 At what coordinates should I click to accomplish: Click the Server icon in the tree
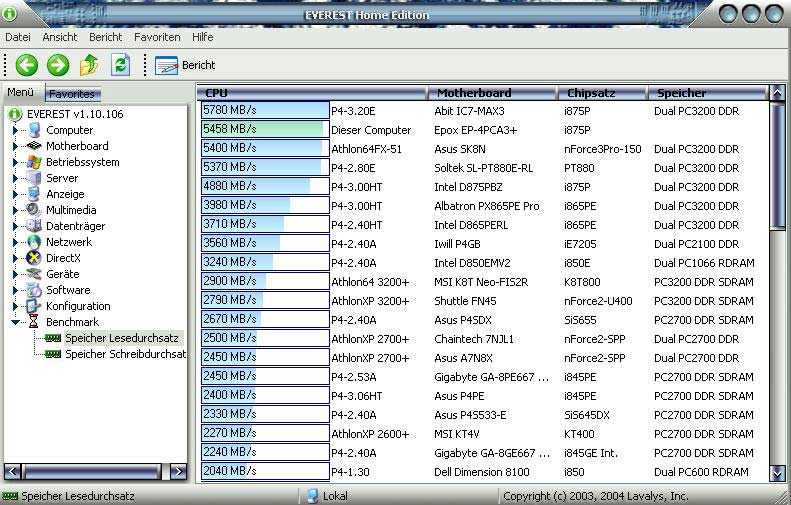click(x=34, y=178)
